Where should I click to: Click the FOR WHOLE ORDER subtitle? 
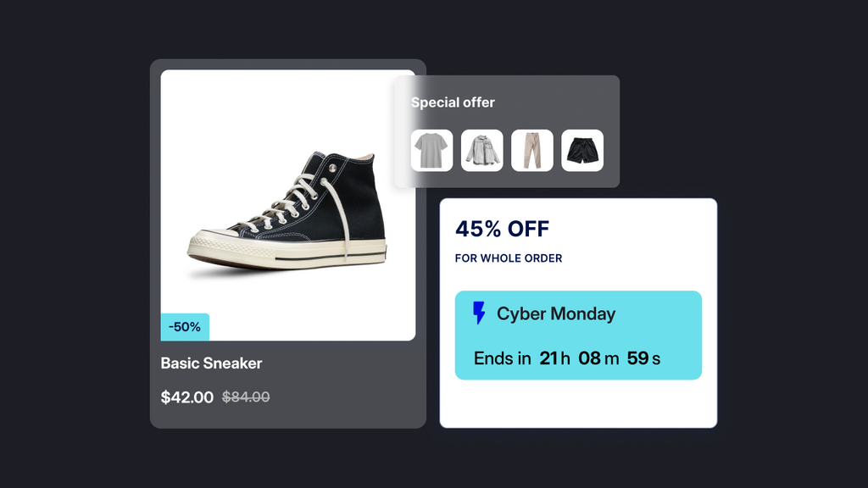509,258
